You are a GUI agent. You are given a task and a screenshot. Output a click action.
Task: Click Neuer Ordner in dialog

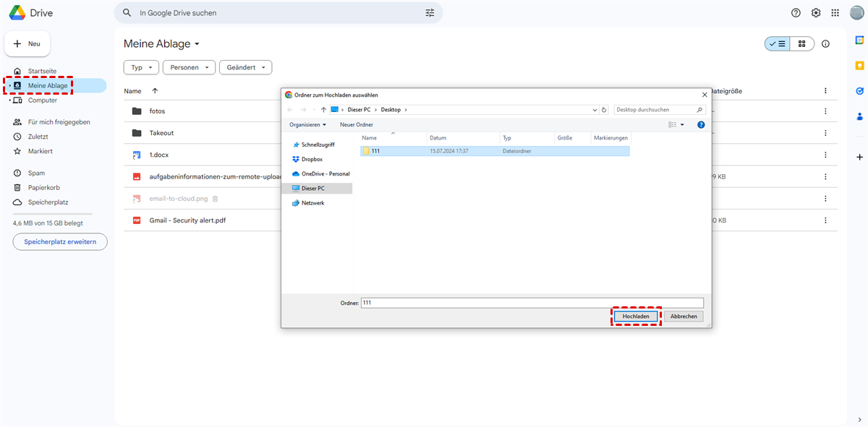(357, 124)
